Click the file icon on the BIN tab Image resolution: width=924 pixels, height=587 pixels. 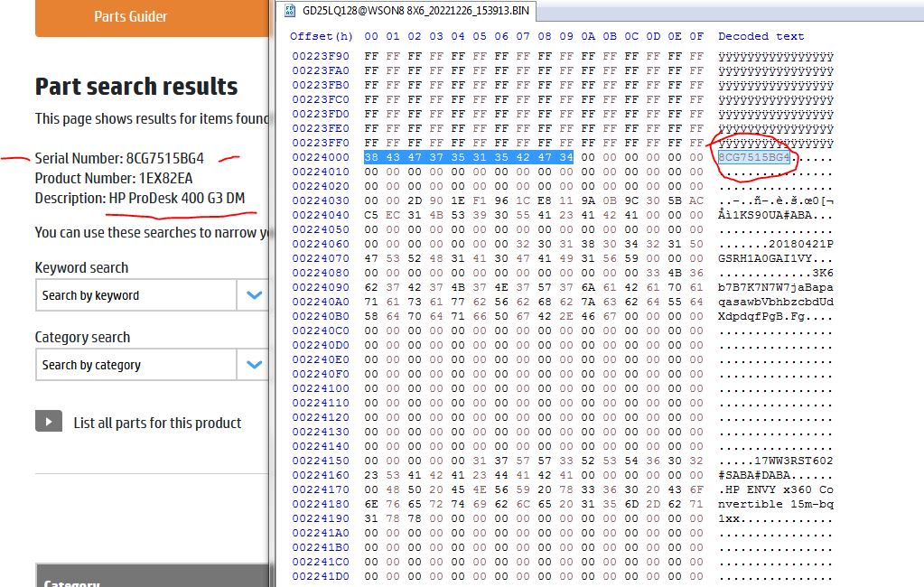289,10
